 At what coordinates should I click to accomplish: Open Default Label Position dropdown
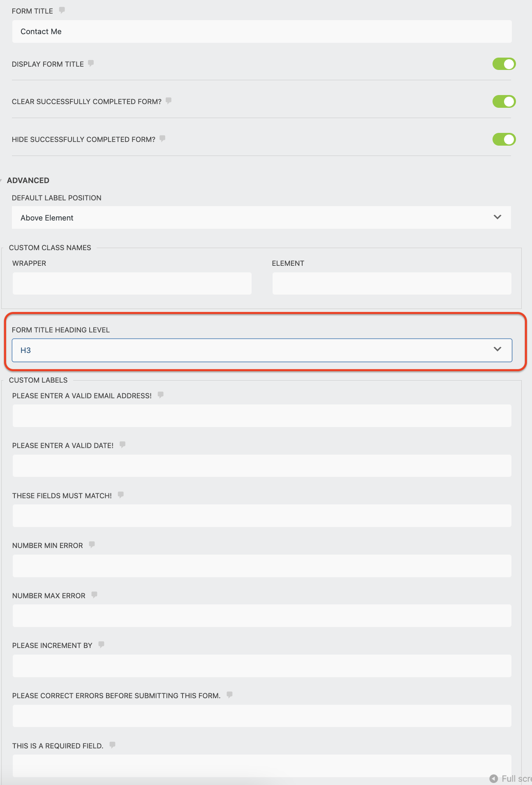[261, 218]
